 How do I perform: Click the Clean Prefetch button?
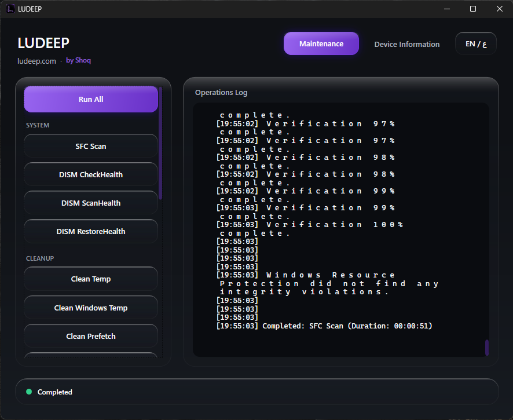point(91,336)
